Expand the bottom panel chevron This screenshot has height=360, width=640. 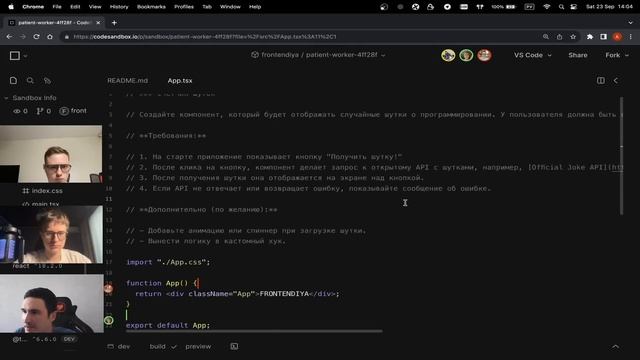click(616, 347)
